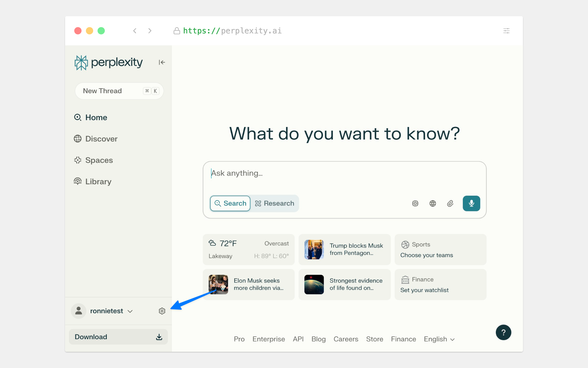Click the Download button
The image size is (588, 368).
pyautogui.click(x=118, y=337)
